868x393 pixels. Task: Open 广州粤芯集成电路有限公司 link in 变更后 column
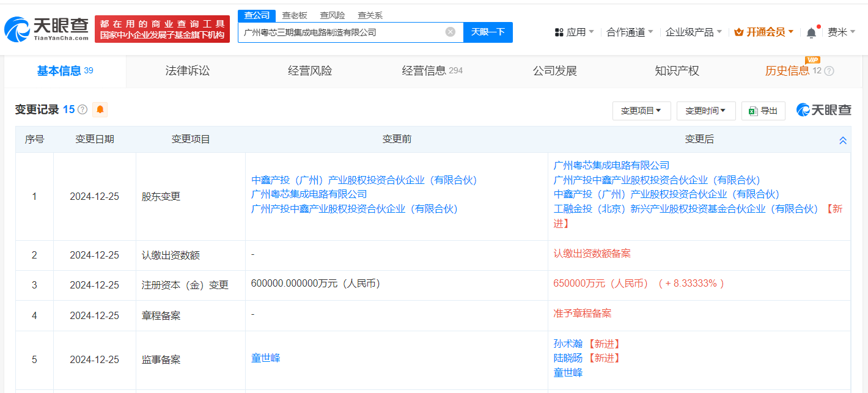point(611,165)
